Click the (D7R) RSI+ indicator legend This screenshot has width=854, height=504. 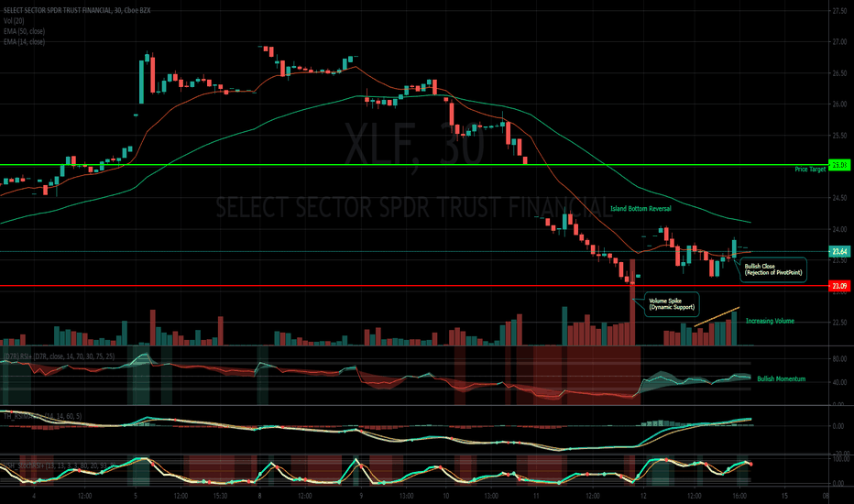pos(59,356)
